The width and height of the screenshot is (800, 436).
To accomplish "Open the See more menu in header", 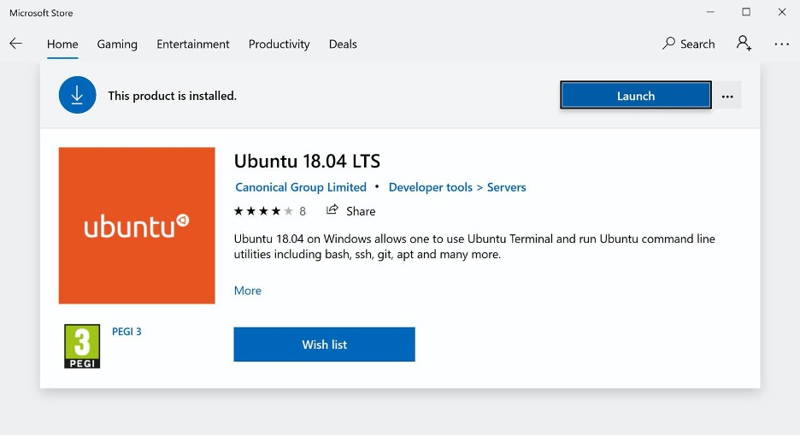I will [x=781, y=44].
